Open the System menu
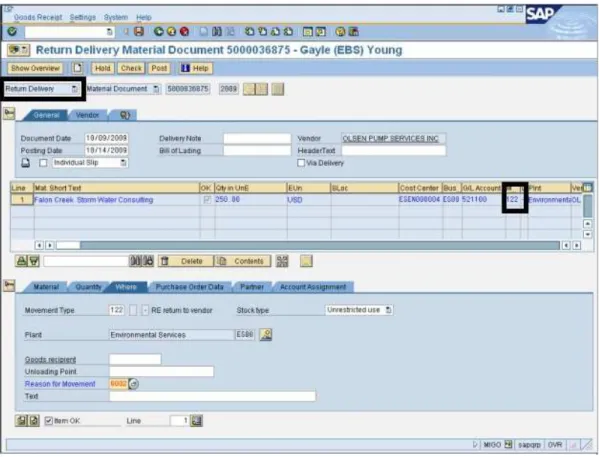 coord(116,17)
